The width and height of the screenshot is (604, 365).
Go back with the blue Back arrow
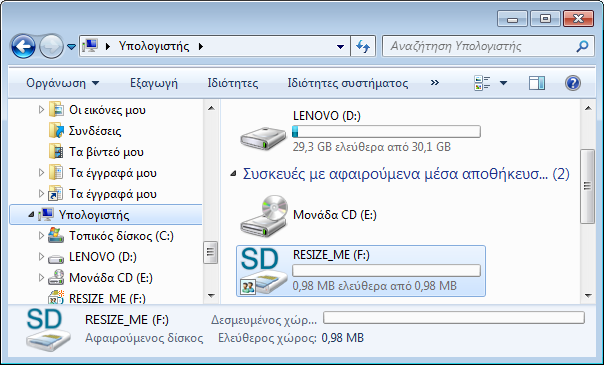point(23,47)
